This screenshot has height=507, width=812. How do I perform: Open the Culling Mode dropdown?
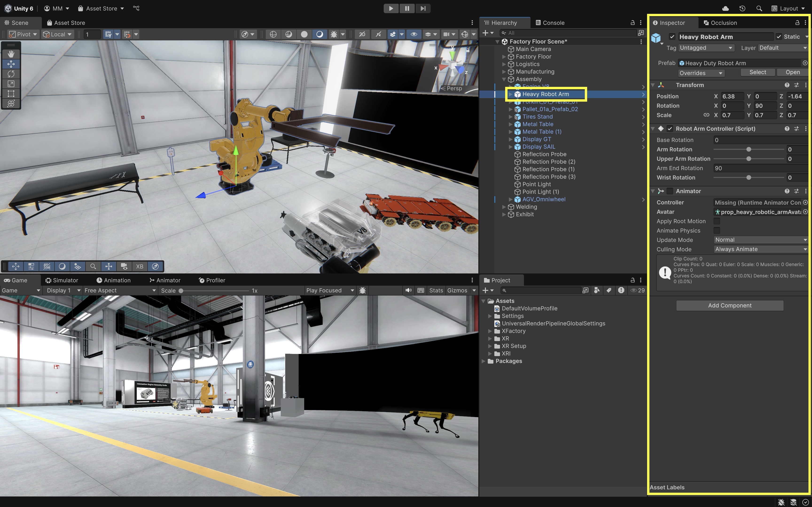click(760, 249)
